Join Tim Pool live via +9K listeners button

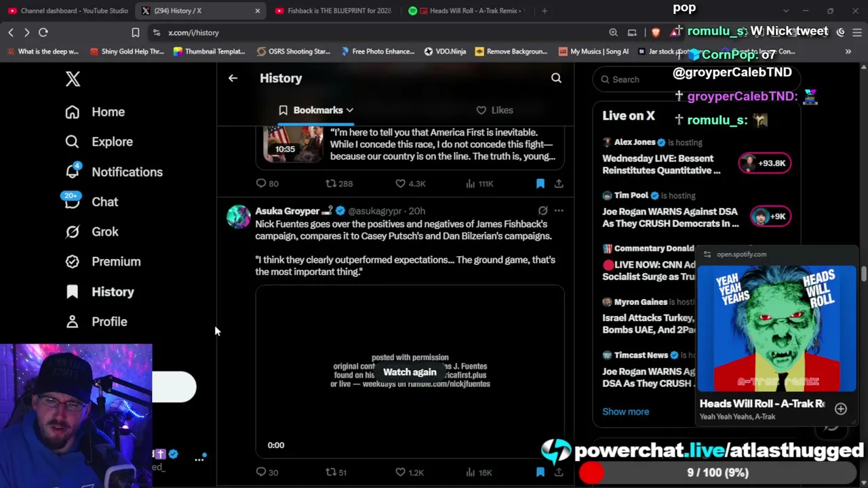770,216
